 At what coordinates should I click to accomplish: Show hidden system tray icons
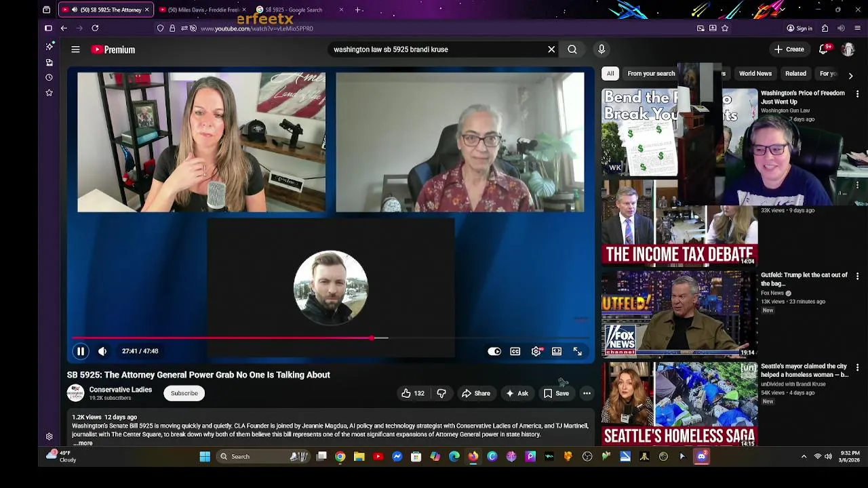coord(804,457)
